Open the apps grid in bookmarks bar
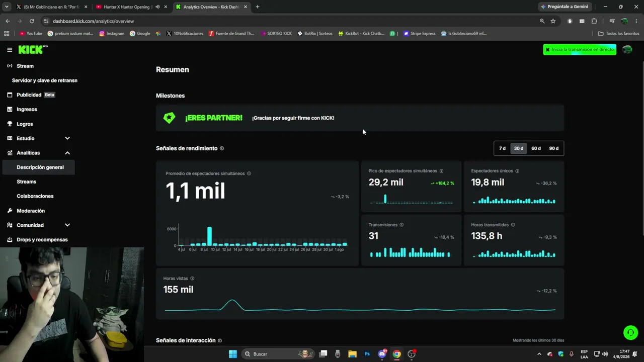 [7, 34]
